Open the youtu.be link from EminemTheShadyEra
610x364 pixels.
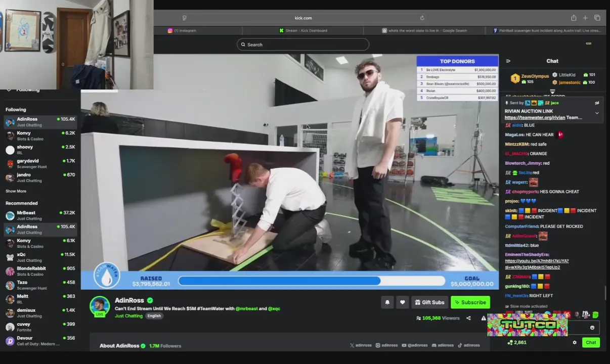537,264
